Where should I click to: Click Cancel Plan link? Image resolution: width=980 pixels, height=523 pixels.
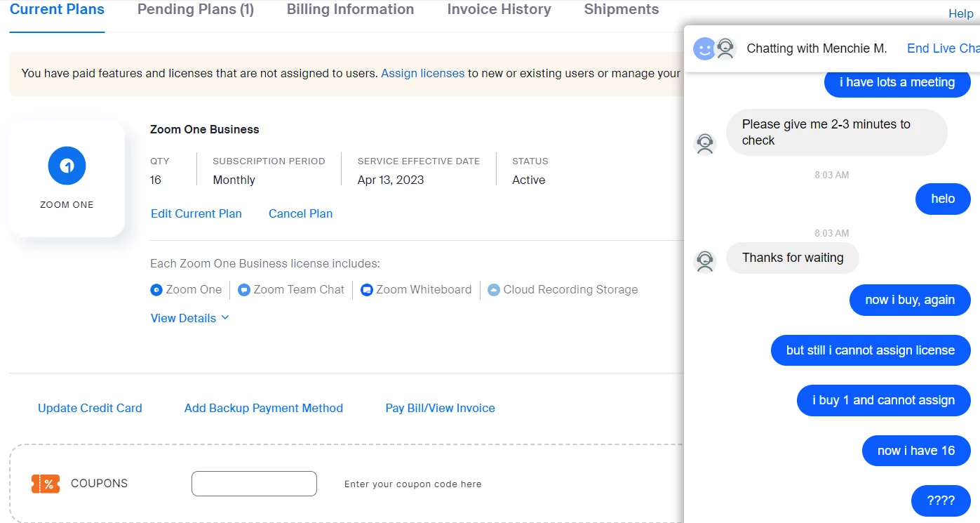(300, 213)
